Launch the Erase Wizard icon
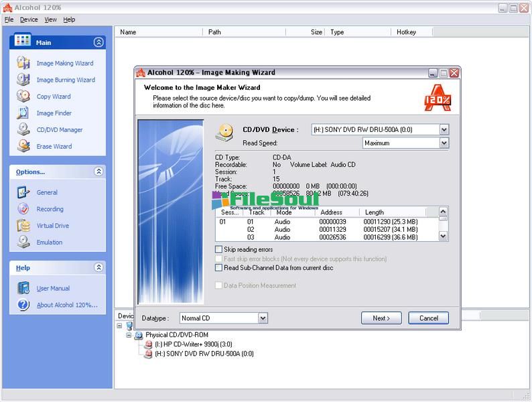The height and width of the screenshot is (402, 532). pos(23,146)
